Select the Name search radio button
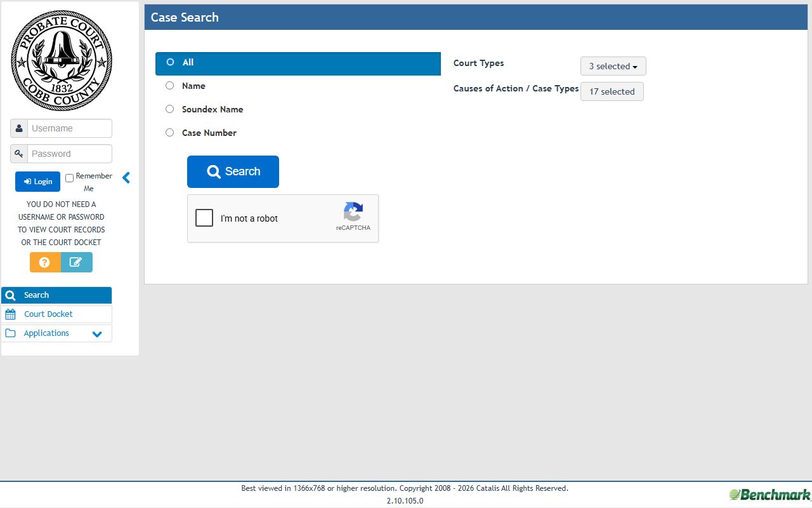The height and width of the screenshot is (508, 812). [x=169, y=86]
